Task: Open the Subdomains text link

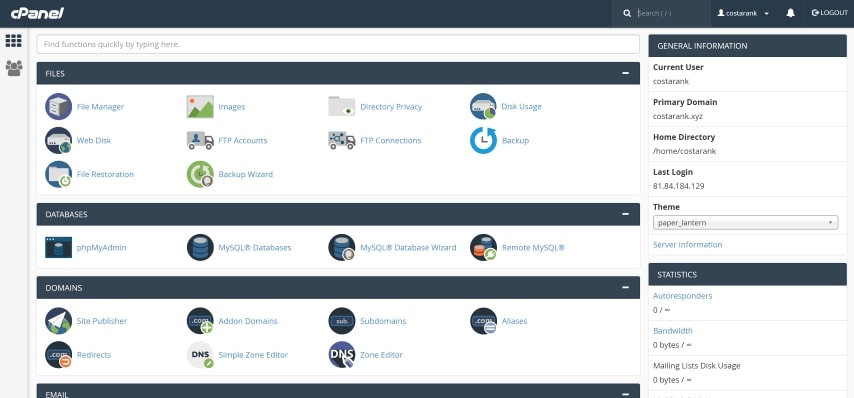Action: pos(383,321)
